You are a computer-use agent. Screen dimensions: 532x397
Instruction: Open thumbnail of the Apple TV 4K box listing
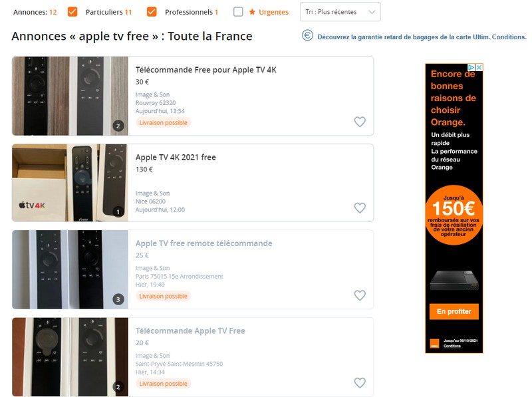(70, 183)
